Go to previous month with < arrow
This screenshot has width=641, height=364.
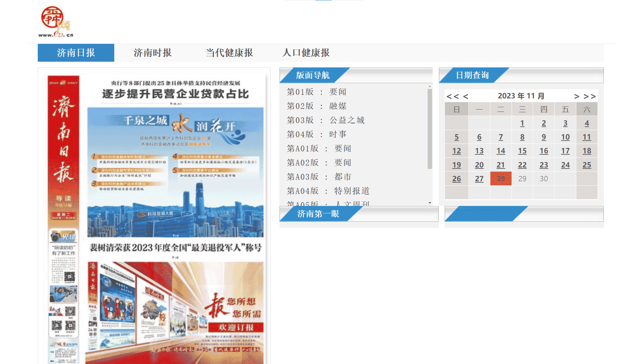[x=466, y=96]
